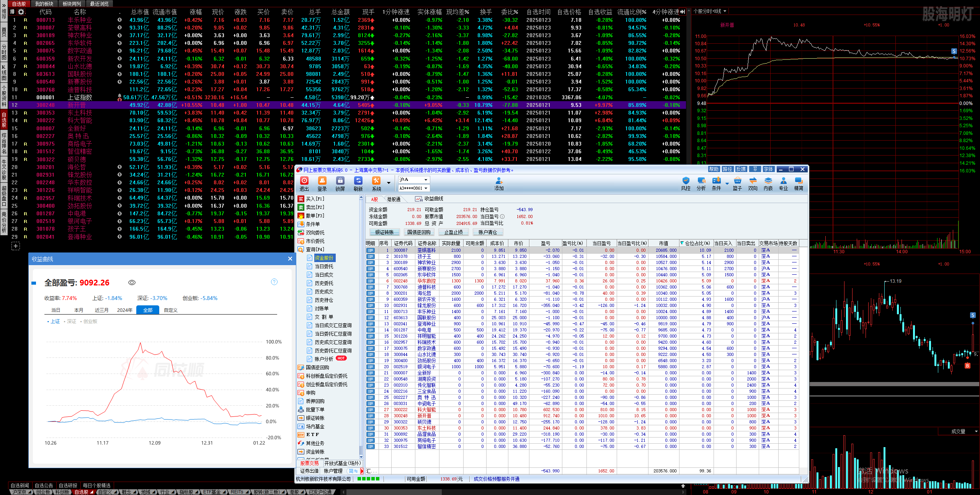The height and width of the screenshot is (495, 980).
Task: Open detail icon for 孩子王 holding row
Action: coord(370,256)
